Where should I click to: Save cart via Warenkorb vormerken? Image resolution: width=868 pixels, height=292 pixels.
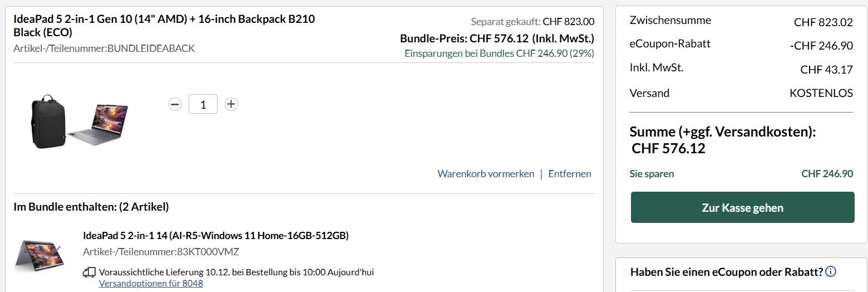click(x=486, y=174)
